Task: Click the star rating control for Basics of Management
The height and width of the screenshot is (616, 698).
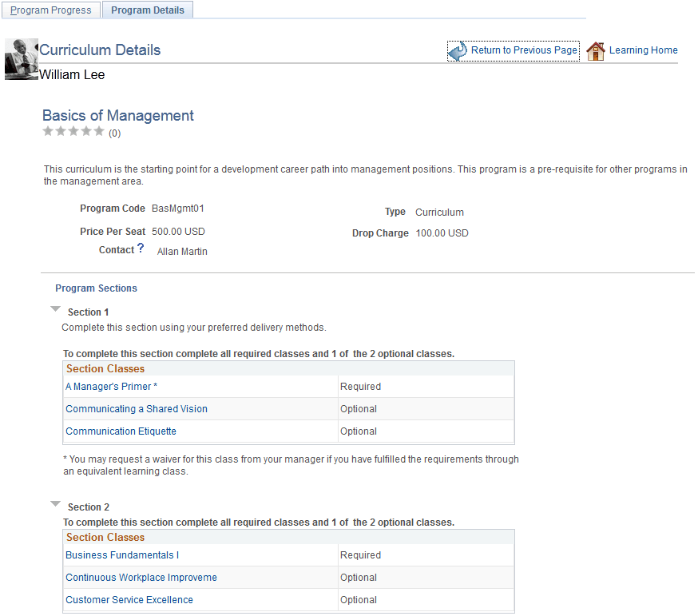Action: pyautogui.click(x=73, y=131)
